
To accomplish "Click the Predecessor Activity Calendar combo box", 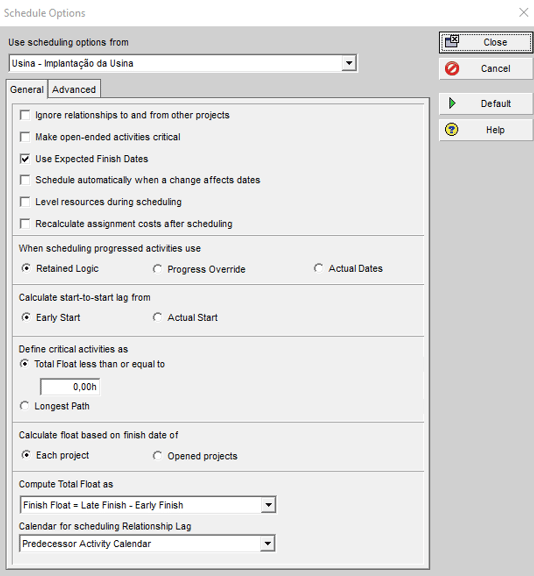I will (147, 544).
